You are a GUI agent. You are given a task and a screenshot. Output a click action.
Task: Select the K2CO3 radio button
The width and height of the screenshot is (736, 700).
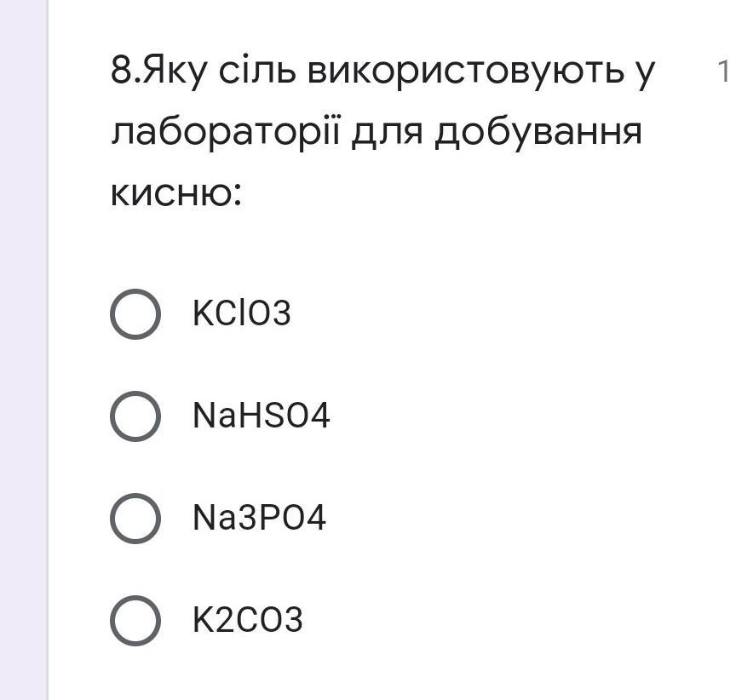click(135, 621)
